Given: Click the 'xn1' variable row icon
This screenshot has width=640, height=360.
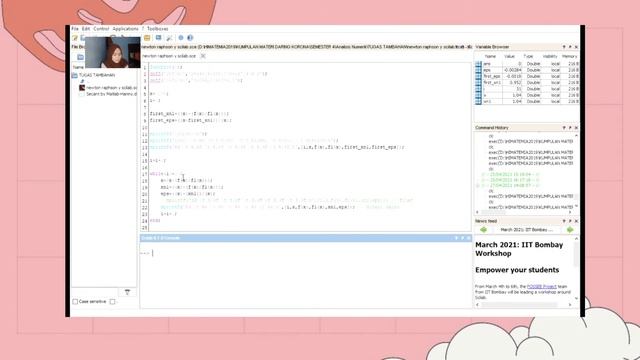Looking at the screenshot, I should click(x=478, y=101).
